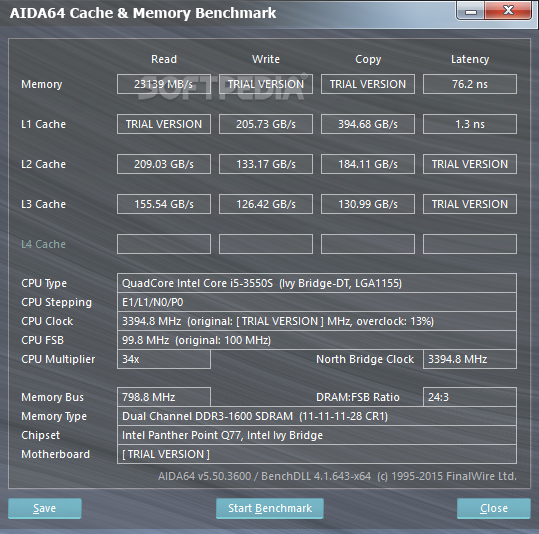539x534 pixels.
Task: Click the CPU Clock label
Action: tap(47, 321)
